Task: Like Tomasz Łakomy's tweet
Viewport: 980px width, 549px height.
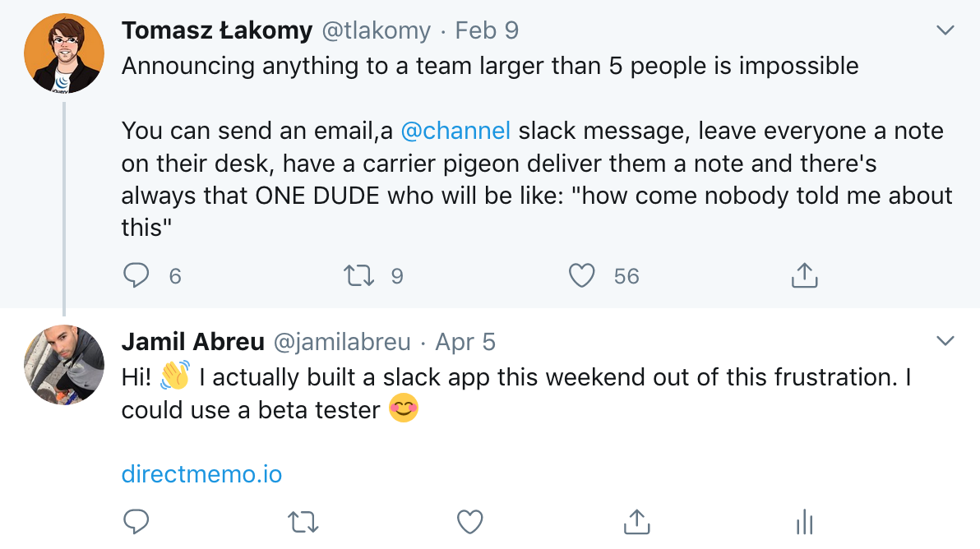Action: tap(582, 275)
